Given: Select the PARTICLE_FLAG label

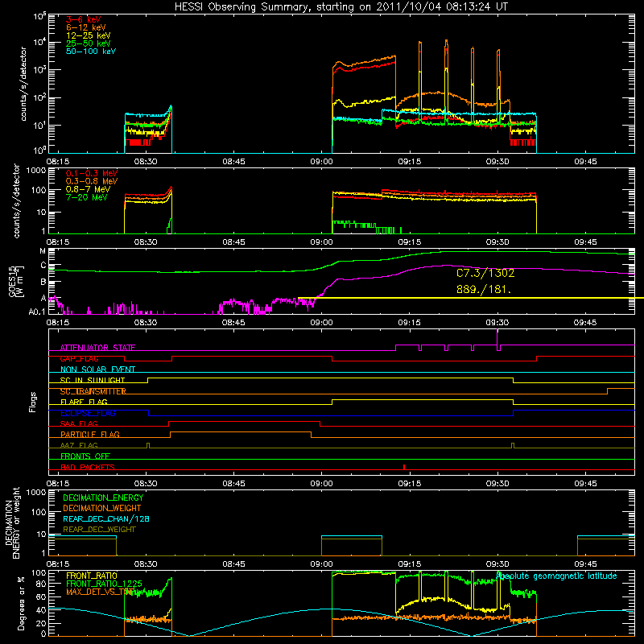Looking at the screenshot, I should (90, 435).
